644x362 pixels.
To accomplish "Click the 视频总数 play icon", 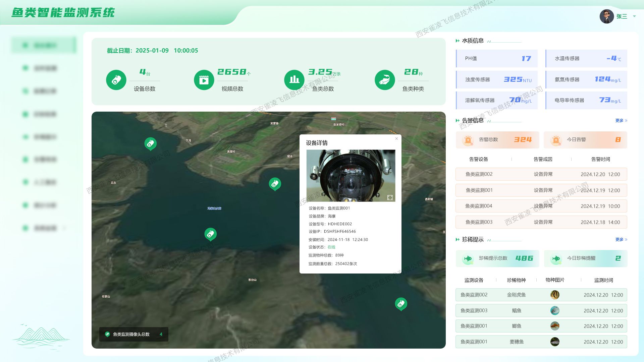I will [x=204, y=80].
